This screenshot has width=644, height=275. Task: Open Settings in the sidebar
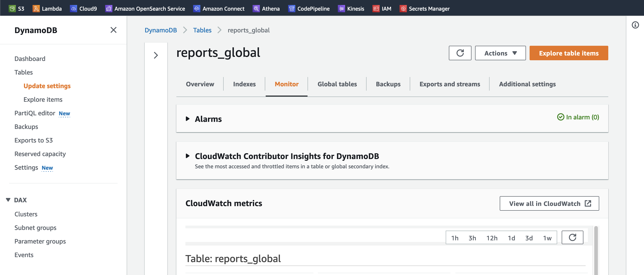point(26,167)
